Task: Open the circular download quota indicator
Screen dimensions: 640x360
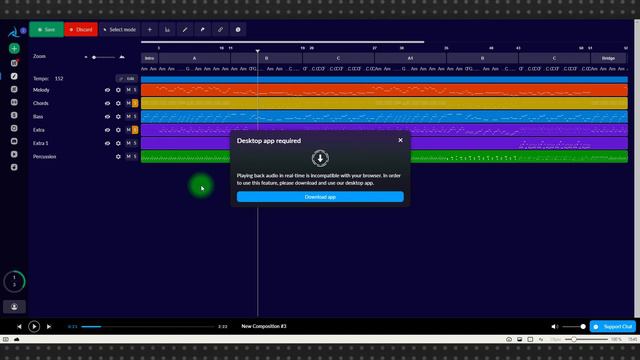Action: click(x=14, y=281)
